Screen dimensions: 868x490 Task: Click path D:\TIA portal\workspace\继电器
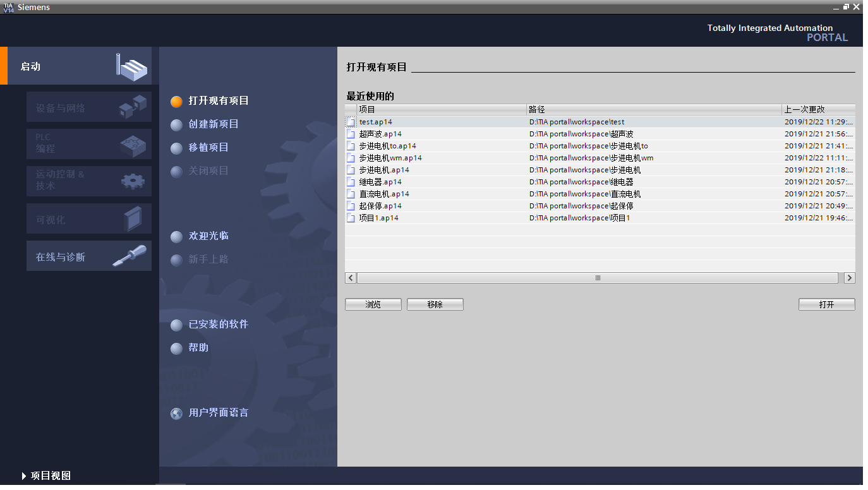[581, 182]
